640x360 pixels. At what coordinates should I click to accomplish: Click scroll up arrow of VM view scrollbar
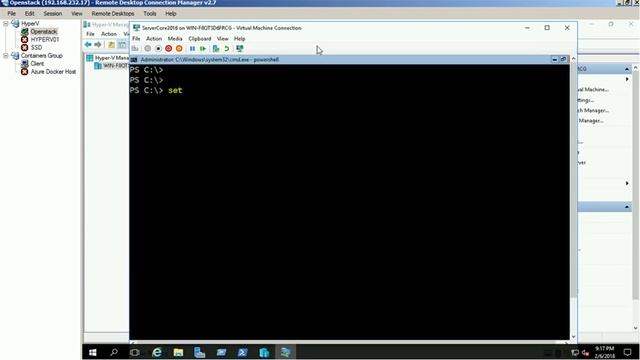pyautogui.click(x=573, y=59)
